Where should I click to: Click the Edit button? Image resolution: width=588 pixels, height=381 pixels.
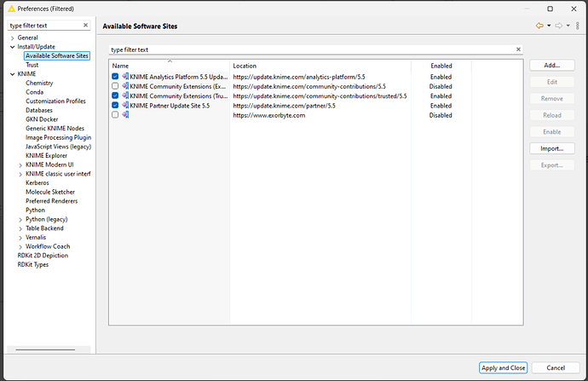(x=552, y=82)
